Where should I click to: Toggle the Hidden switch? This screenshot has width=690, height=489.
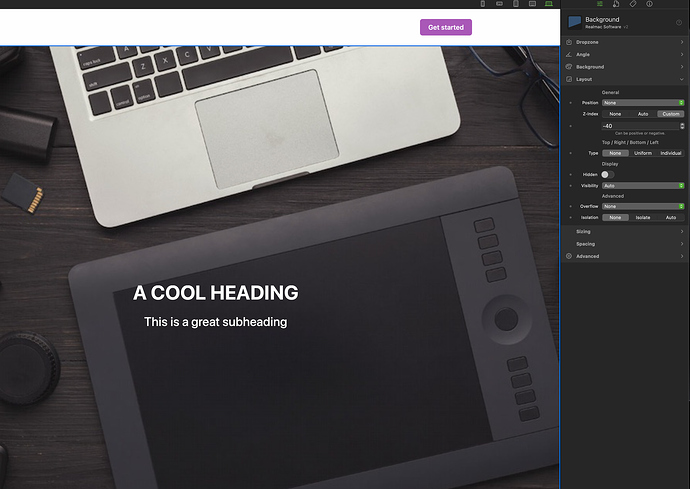(608, 175)
